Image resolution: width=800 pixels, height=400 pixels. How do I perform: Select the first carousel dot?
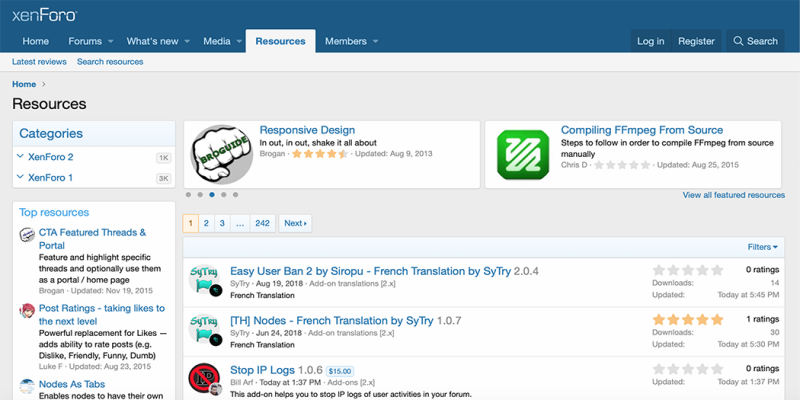(188, 194)
